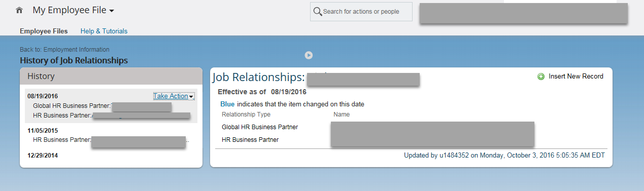Image resolution: width=644 pixels, height=191 pixels.
Task: Focus the search for actions or people field
Action: 361,12
